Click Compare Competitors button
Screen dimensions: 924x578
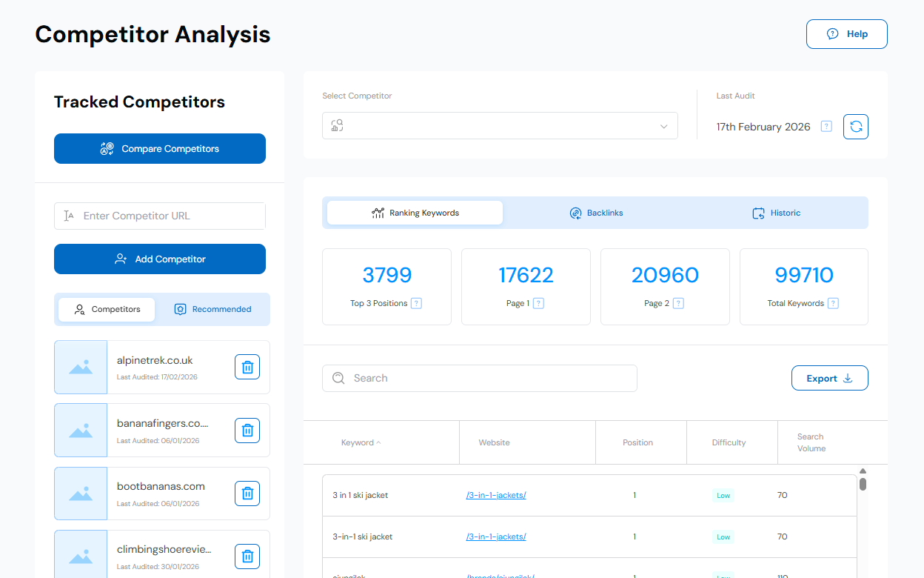160,148
